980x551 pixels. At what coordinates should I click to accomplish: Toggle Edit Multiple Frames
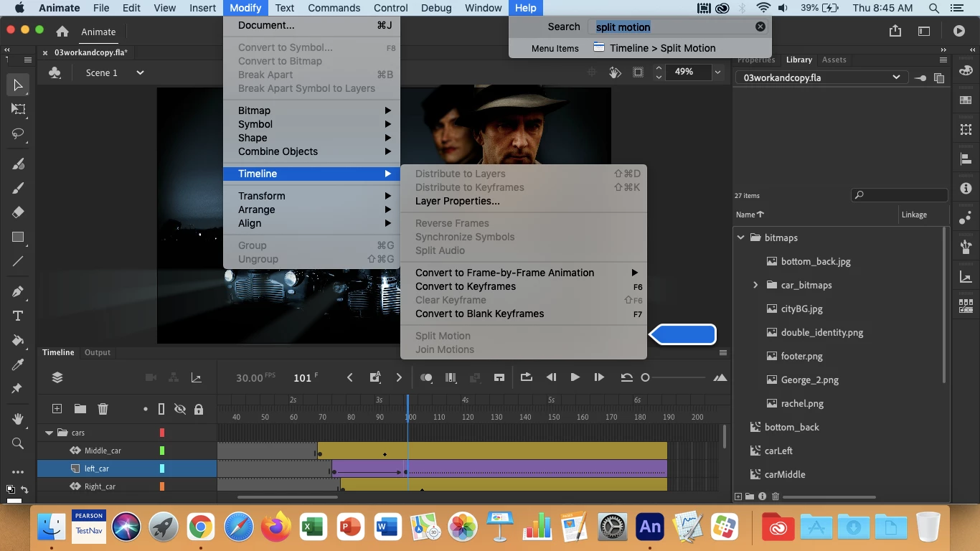click(451, 377)
